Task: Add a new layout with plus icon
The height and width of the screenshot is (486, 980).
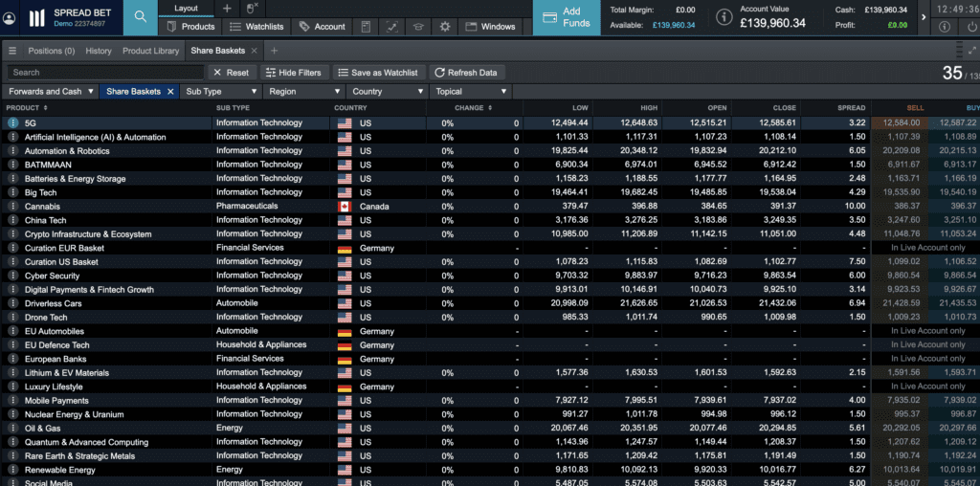Action: click(x=227, y=8)
